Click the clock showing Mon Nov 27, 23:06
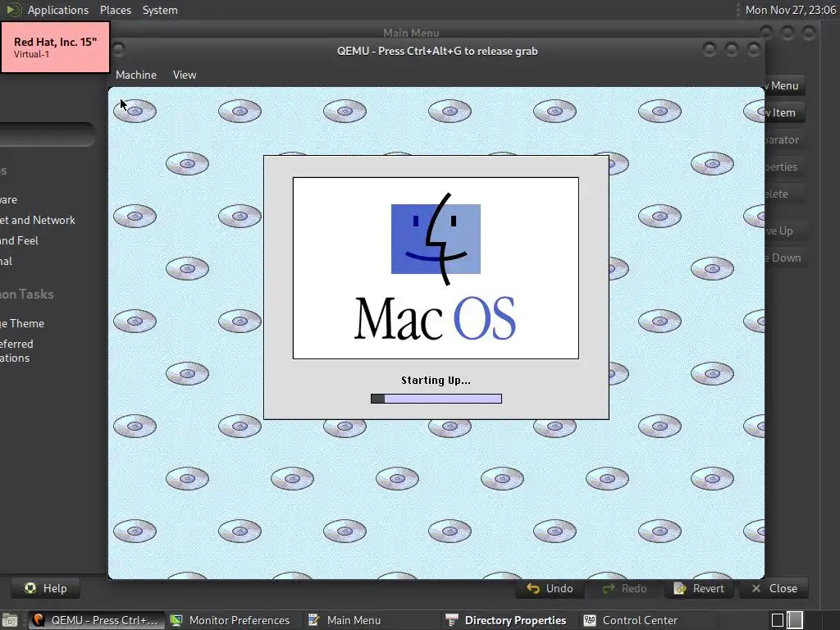 (x=790, y=10)
